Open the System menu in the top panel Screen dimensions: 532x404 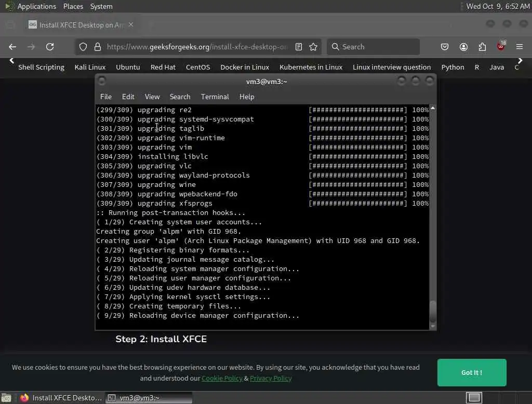coord(101,6)
